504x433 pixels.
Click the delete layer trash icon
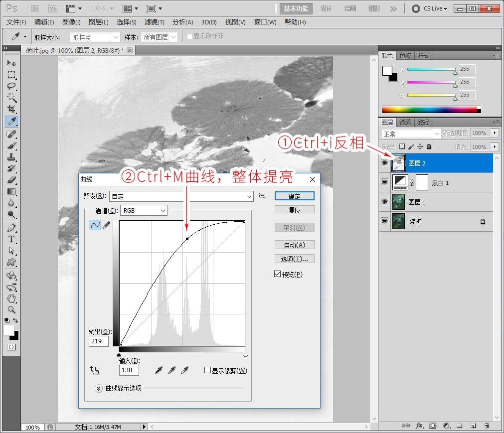487,426
